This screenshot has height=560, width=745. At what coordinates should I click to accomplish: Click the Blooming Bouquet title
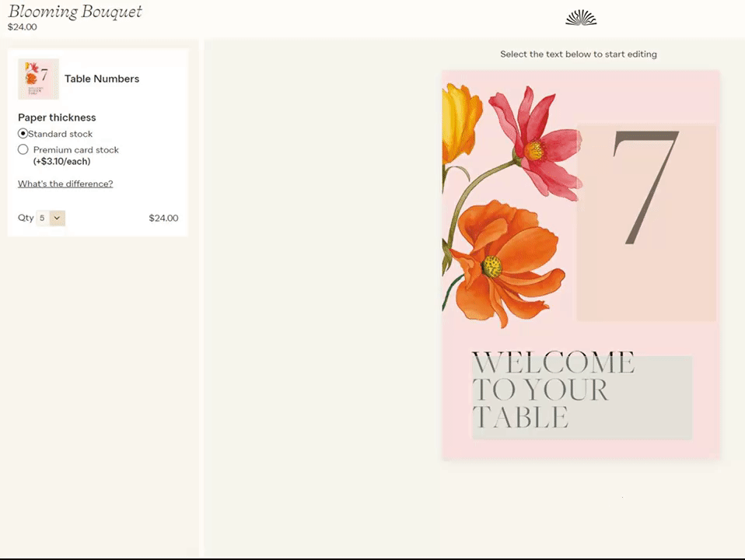[x=75, y=11]
